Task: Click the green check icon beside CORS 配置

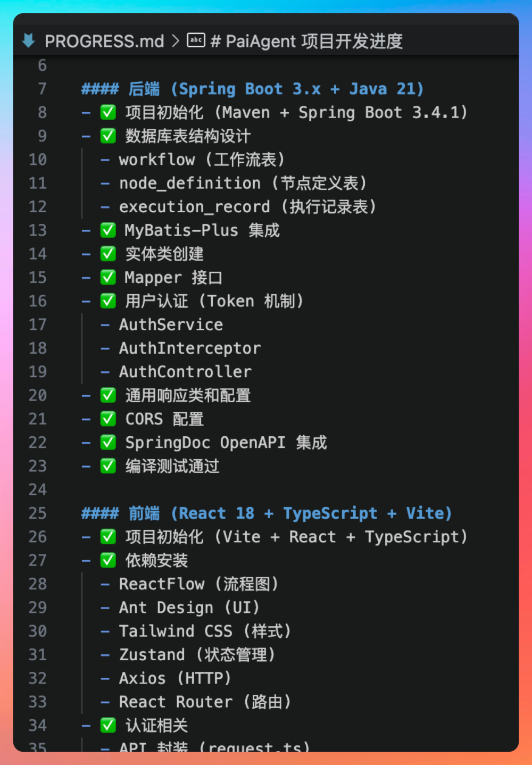Action: 108,419
